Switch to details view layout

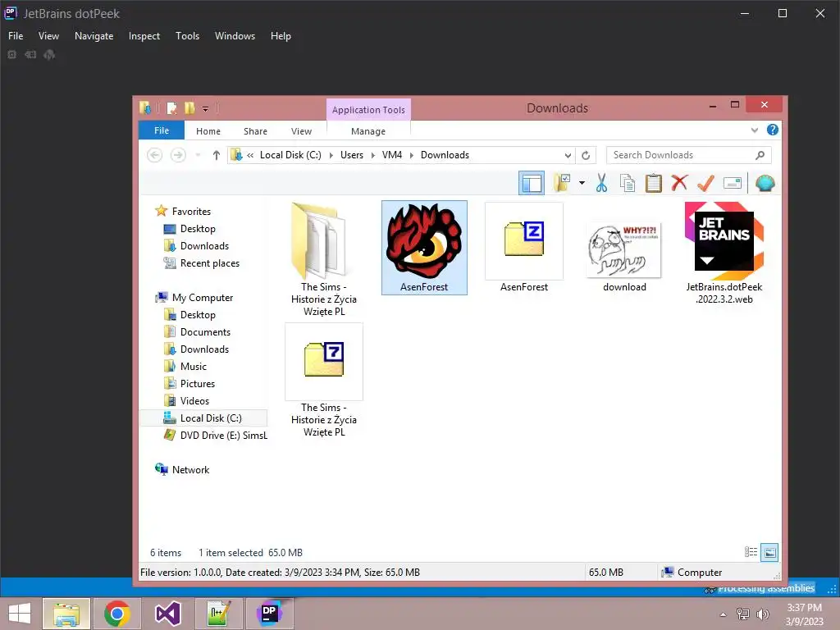[751, 552]
